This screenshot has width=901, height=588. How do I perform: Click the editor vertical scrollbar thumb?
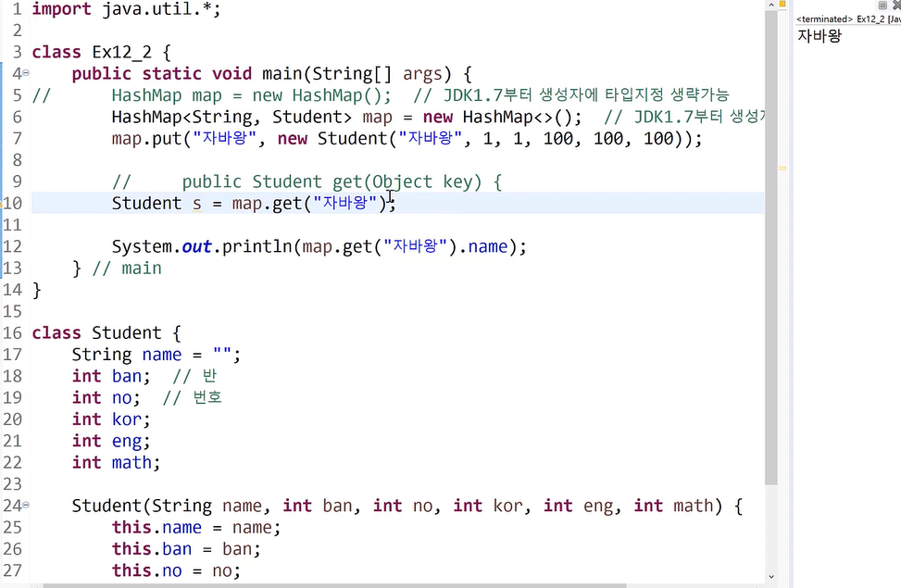(771, 247)
